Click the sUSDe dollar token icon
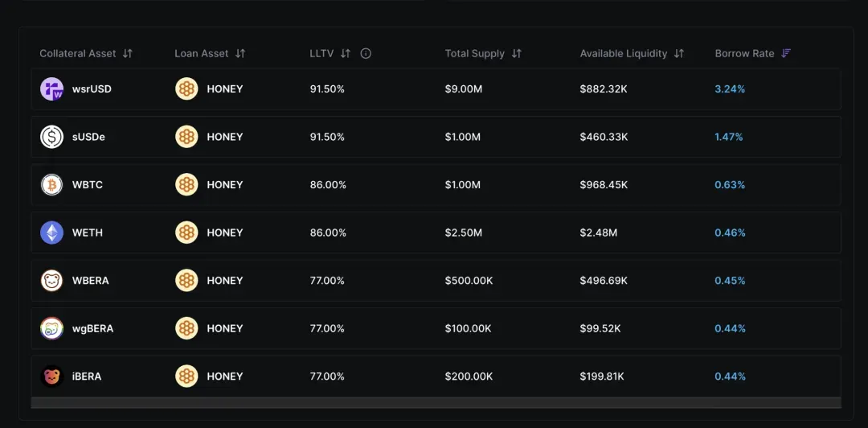The width and height of the screenshot is (868, 428). pyautogui.click(x=51, y=137)
